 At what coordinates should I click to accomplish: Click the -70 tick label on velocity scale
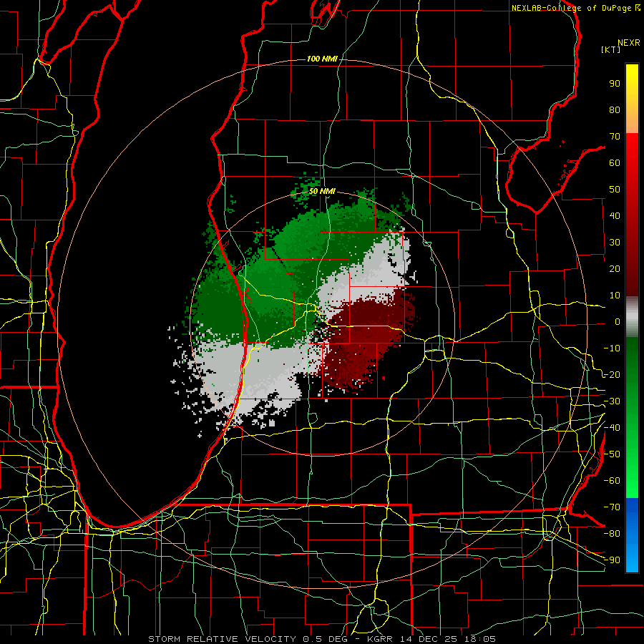pyautogui.click(x=612, y=507)
